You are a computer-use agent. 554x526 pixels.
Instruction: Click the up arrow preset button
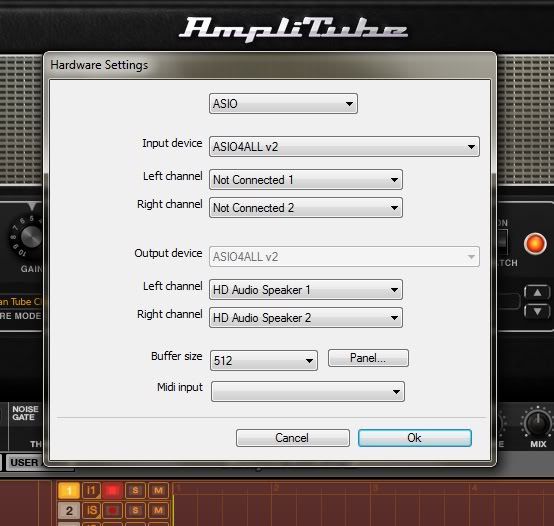pos(537,292)
